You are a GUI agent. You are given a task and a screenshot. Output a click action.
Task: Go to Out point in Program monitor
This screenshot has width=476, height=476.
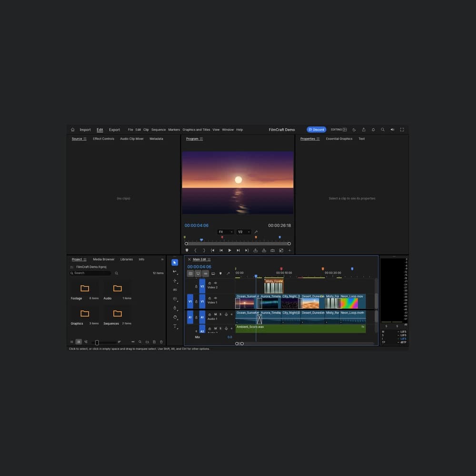point(247,250)
